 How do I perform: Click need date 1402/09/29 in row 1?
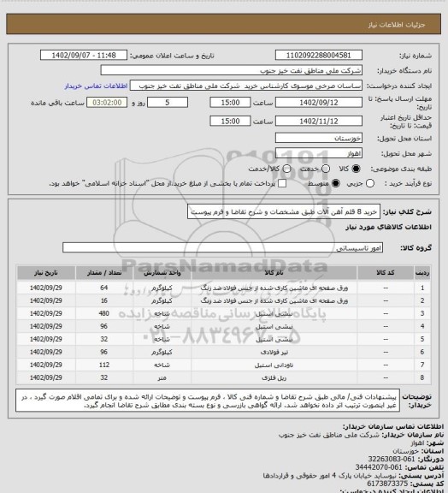click(x=46, y=288)
